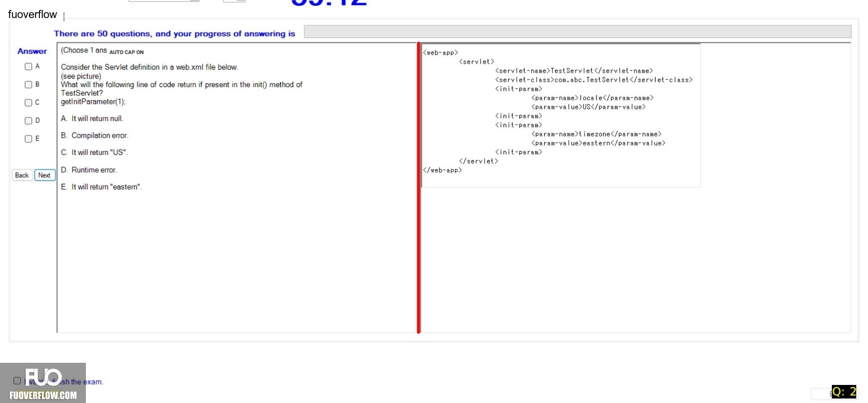The image size is (868, 403).
Task: Check answer option D checkbox
Action: (28, 121)
